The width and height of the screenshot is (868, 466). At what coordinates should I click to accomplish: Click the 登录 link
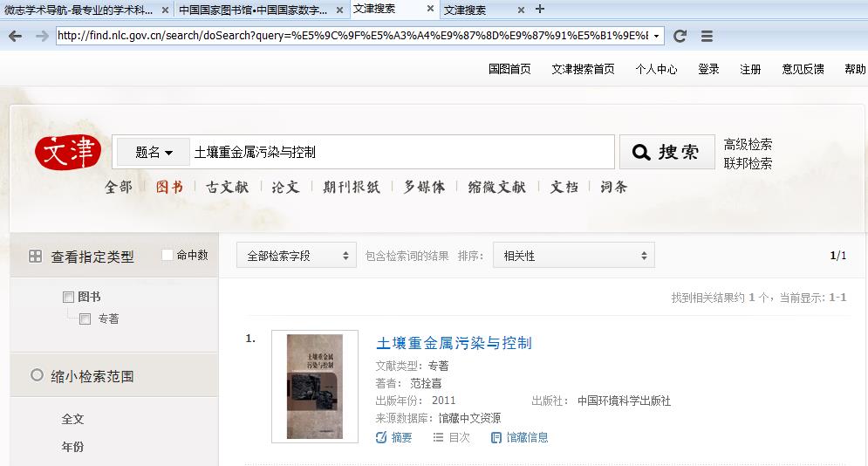click(x=708, y=69)
